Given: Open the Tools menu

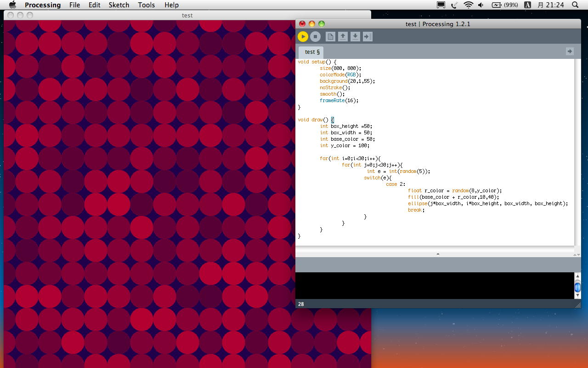Looking at the screenshot, I should [x=146, y=5].
